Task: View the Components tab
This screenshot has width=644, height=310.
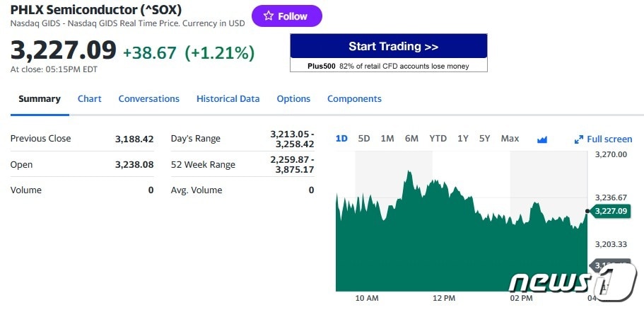Action: click(x=354, y=99)
